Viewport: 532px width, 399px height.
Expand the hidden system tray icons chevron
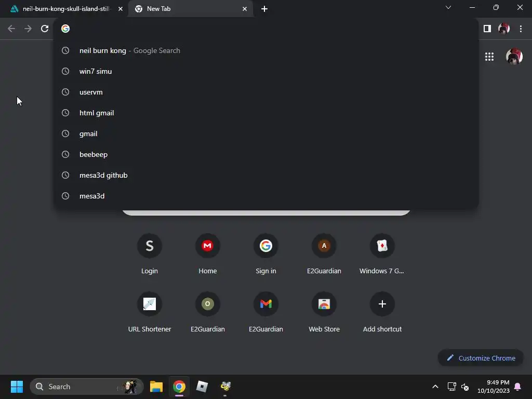coord(435,387)
